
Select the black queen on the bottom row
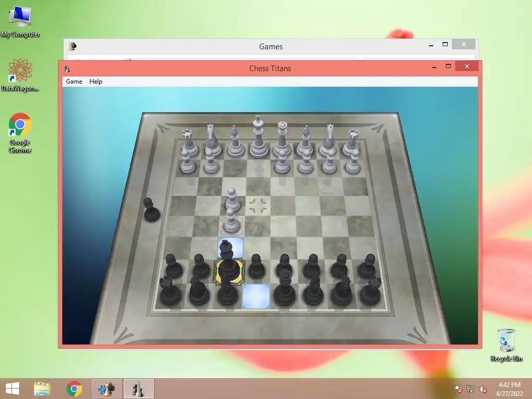pos(284,288)
